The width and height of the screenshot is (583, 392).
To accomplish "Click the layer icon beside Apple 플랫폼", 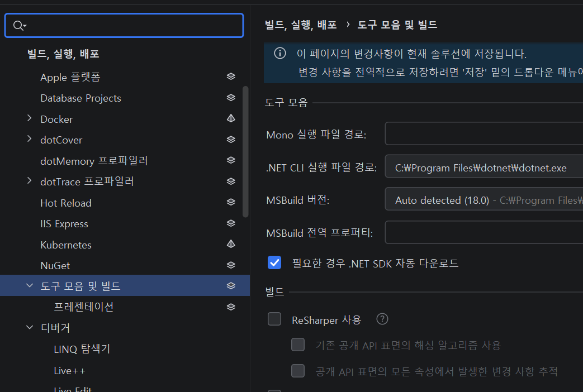I will pyautogui.click(x=231, y=77).
